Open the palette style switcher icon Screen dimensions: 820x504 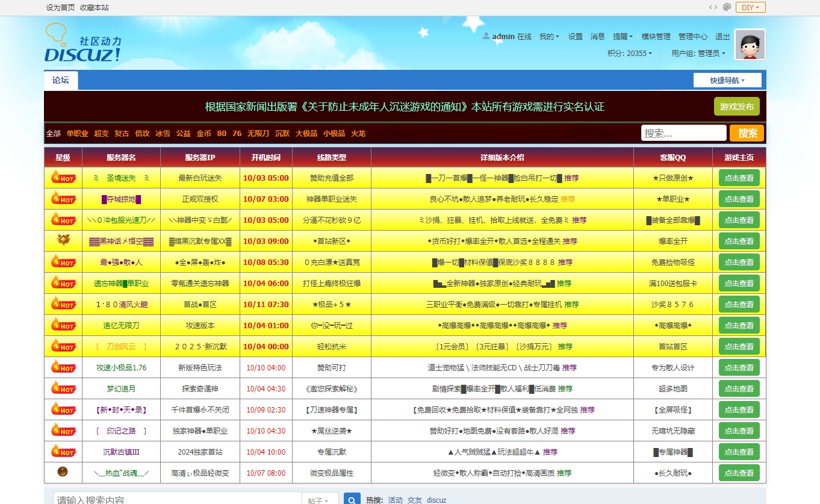[x=727, y=7]
